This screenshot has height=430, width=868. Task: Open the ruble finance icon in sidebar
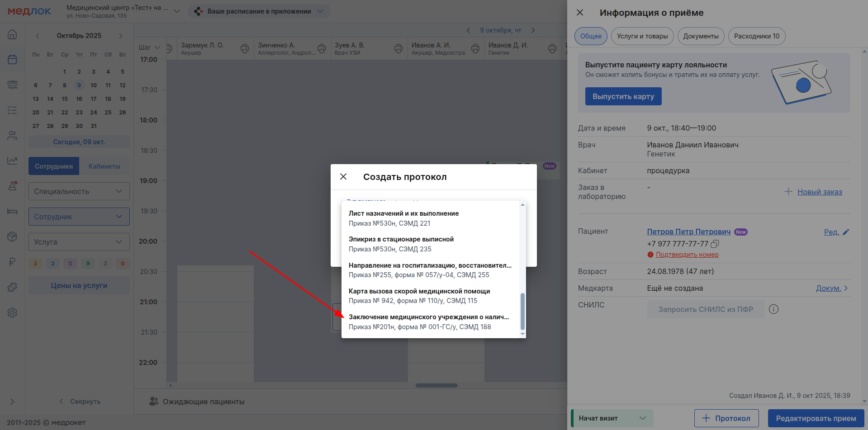12,262
